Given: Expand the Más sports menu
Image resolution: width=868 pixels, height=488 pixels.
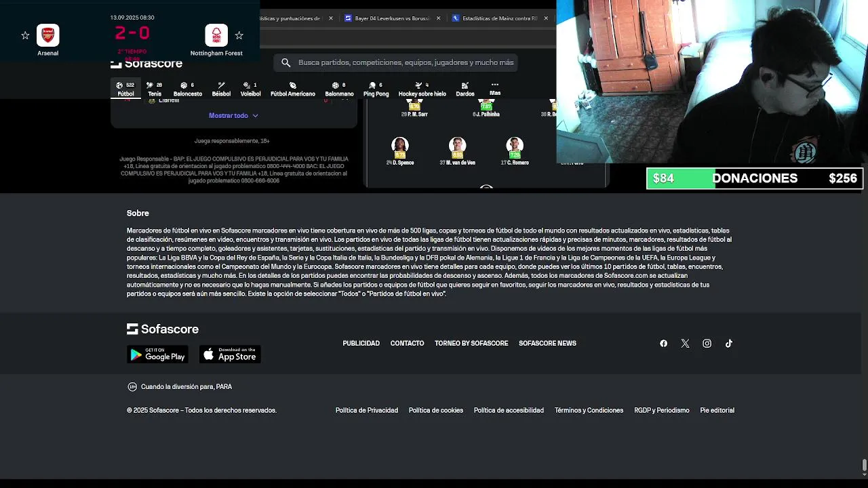Looking at the screenshot, I should coord(495,89).
